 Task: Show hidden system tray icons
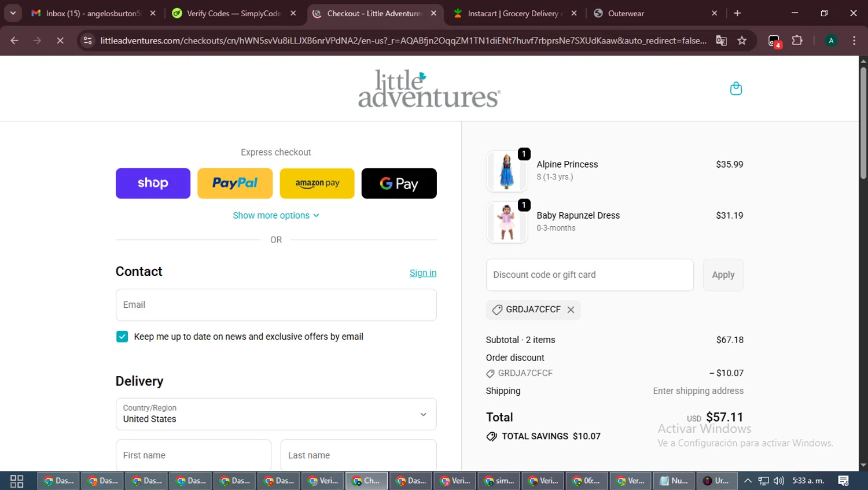coord(748,481)
